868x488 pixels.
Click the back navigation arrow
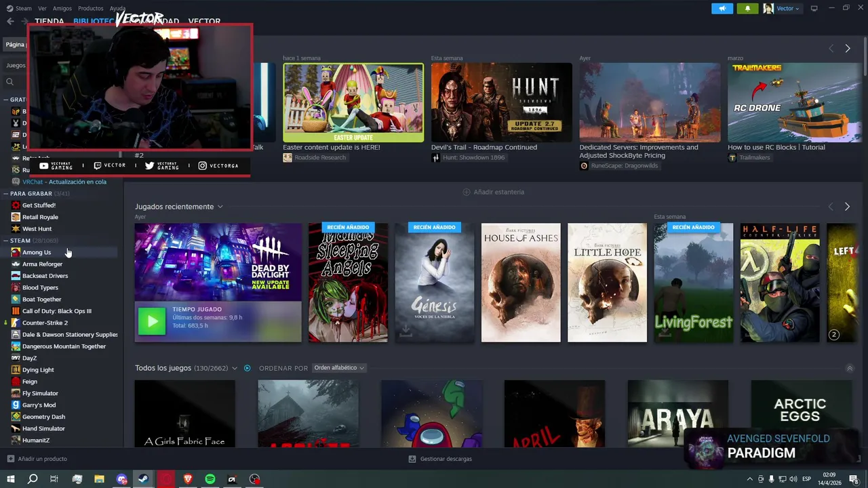point(10,21)
